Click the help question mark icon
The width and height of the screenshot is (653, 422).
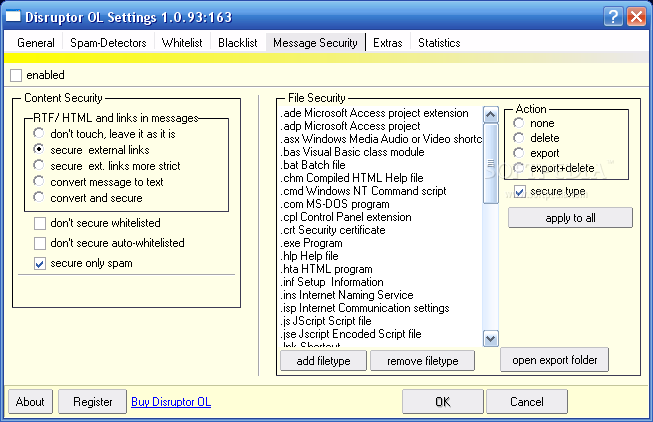pos(613,17)
